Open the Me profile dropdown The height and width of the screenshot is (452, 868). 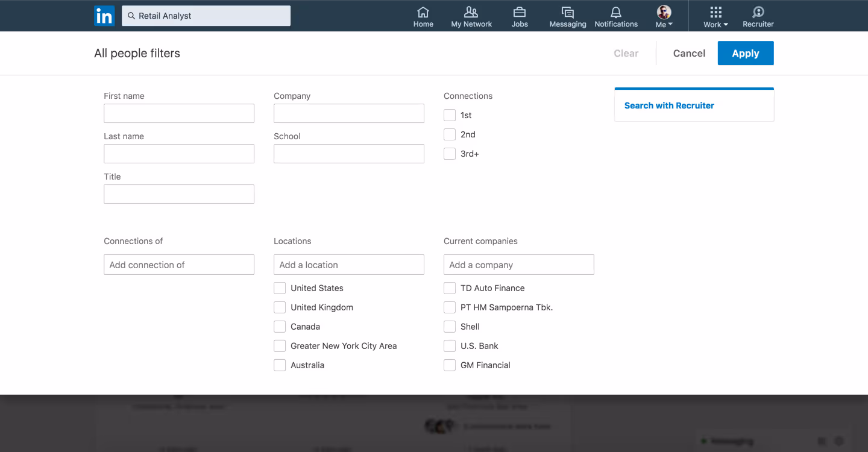[x=663, y=16]
